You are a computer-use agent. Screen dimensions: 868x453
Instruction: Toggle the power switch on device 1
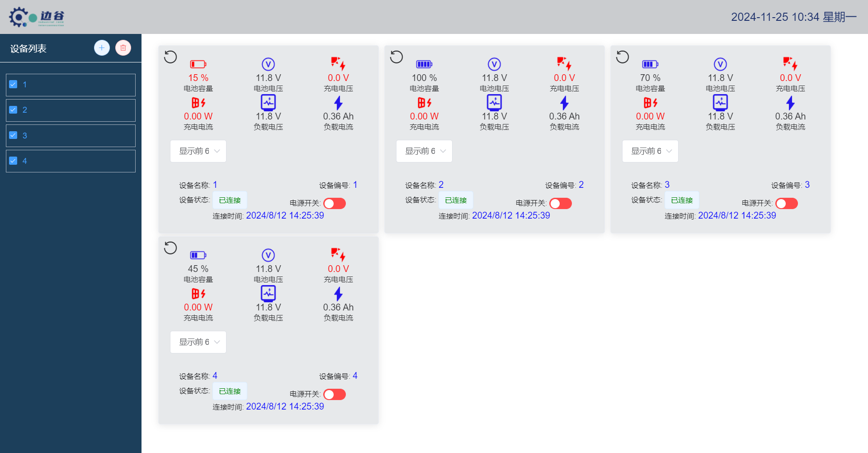point(335,204)
